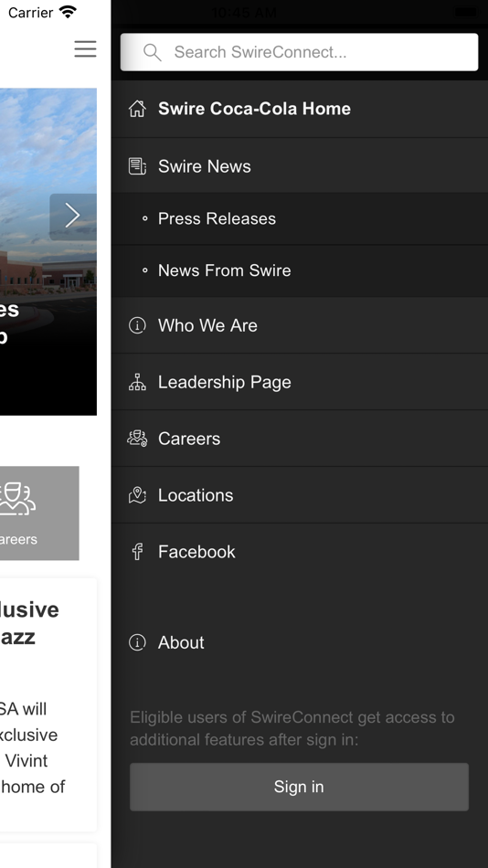The image size is (488, 868).
Task: Focus the Search SwireConnect field
Action: tap(299, 52)
